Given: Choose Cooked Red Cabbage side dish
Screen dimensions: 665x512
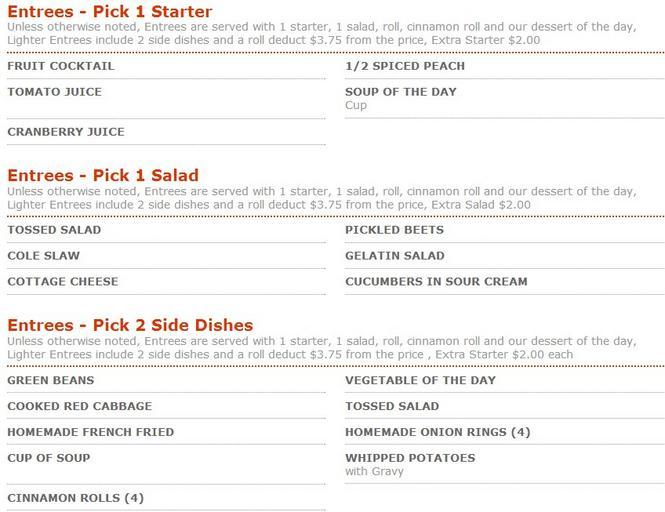Looking at the screenshot, I should coord(80,407).
